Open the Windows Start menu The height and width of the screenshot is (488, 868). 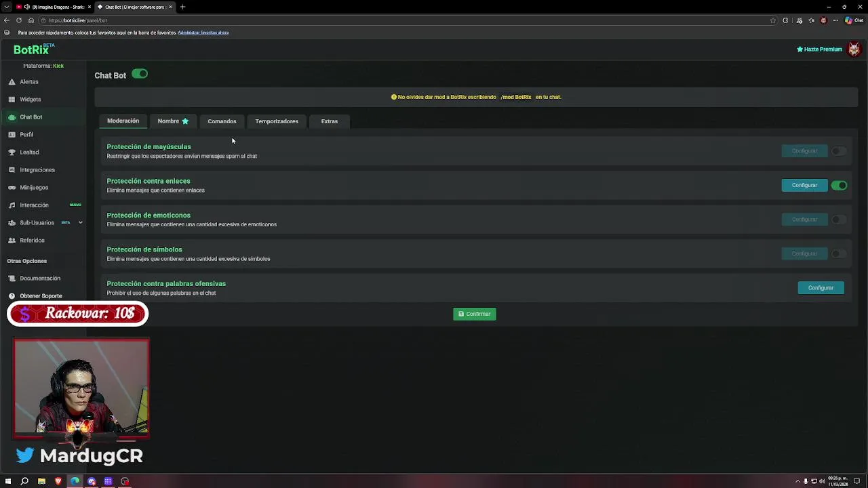click(x=8, y=481)
